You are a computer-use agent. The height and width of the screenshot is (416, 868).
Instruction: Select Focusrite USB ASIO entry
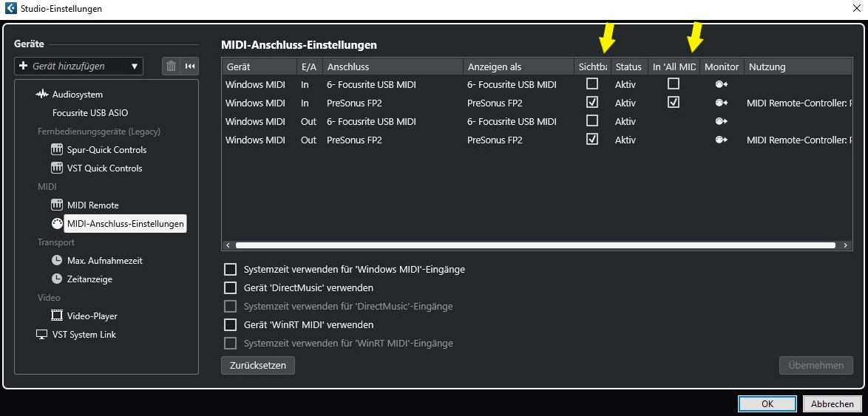tap(90, 113)
